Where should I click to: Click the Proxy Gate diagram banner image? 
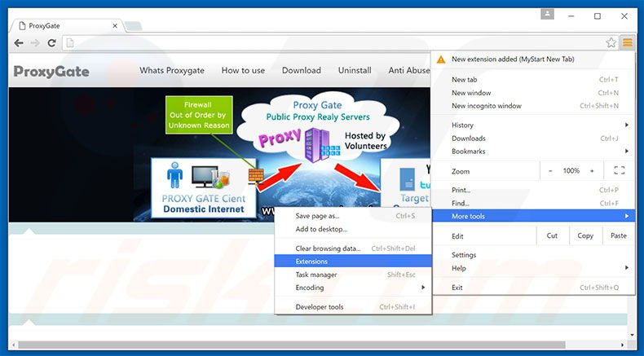coord(219,155)
